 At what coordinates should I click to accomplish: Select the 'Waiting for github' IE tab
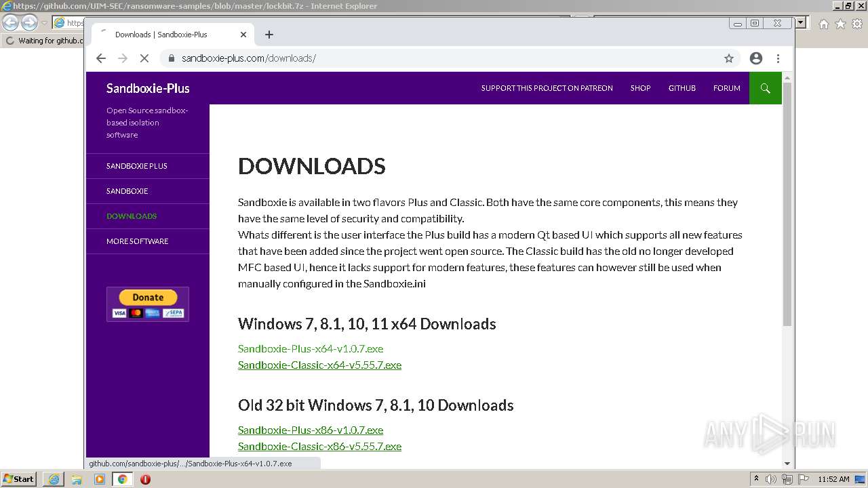[x=45, y=41]
